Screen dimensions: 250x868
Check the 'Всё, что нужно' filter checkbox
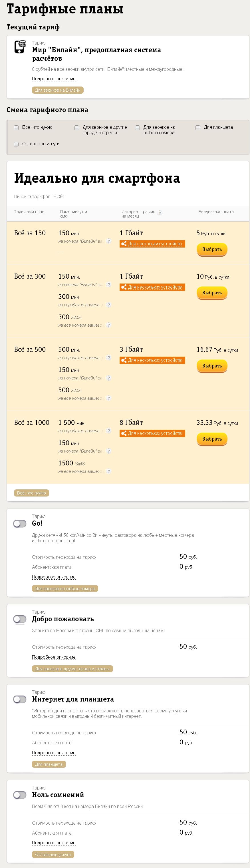click(x=16, y=128)
